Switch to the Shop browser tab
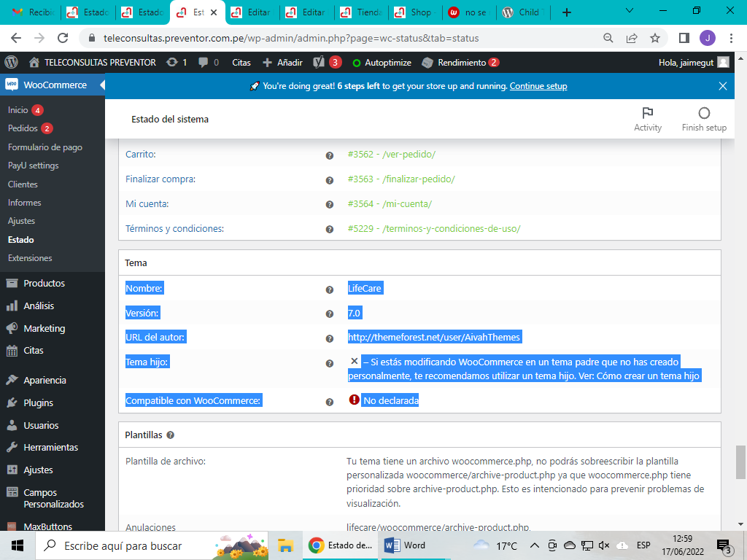 pyautogui.click(x=416, y=12)
